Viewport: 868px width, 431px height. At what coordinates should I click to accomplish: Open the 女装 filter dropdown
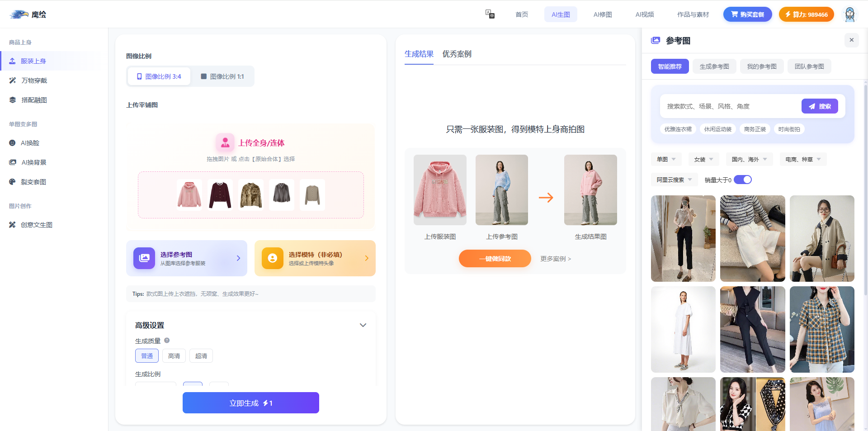coord(703,159)
